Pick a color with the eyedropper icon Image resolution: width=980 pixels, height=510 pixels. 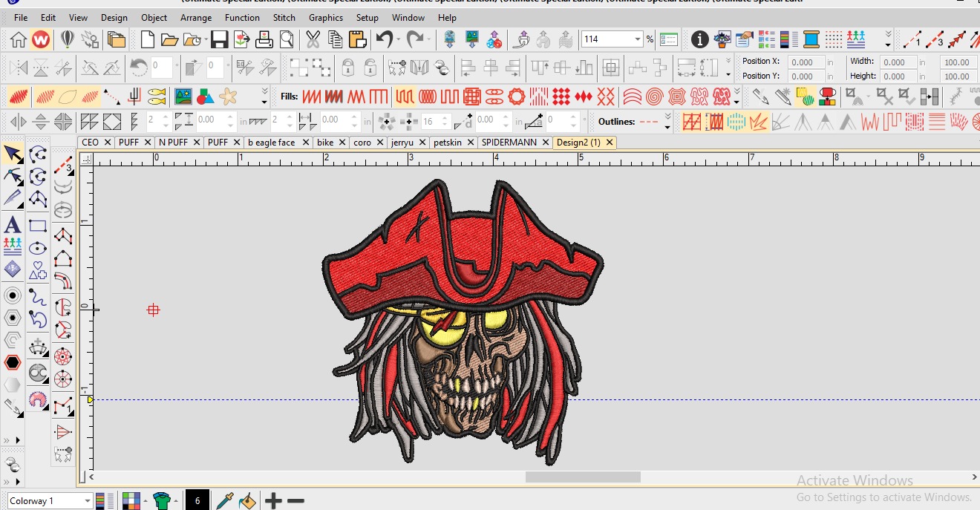(225, 501)
